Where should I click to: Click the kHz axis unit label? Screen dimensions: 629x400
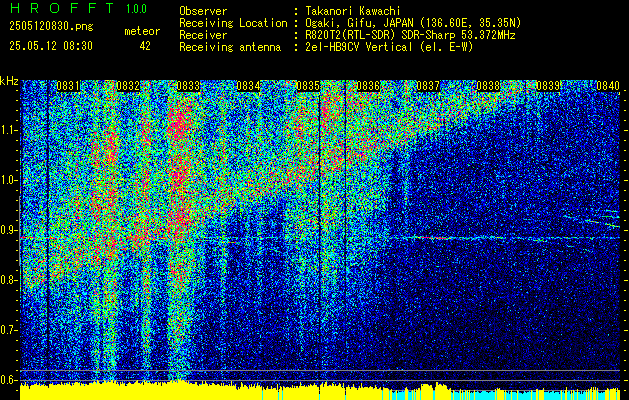(9, 81)
